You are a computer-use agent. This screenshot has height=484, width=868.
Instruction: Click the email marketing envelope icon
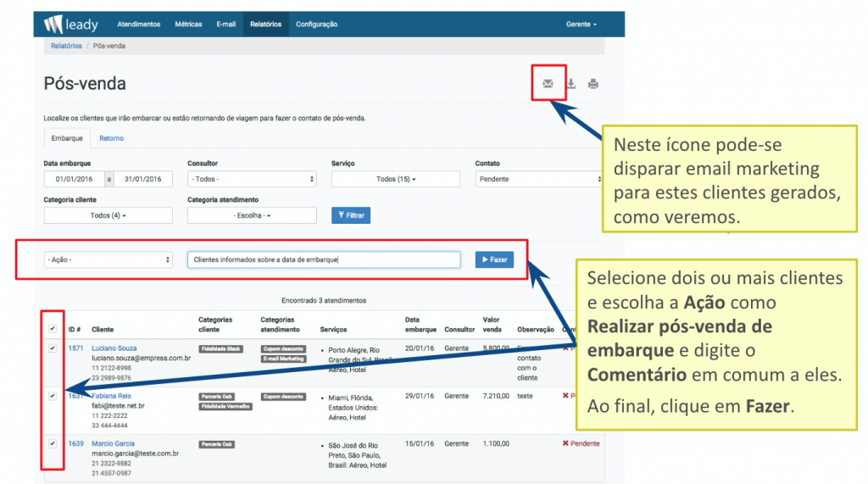(x=548, y=84)
